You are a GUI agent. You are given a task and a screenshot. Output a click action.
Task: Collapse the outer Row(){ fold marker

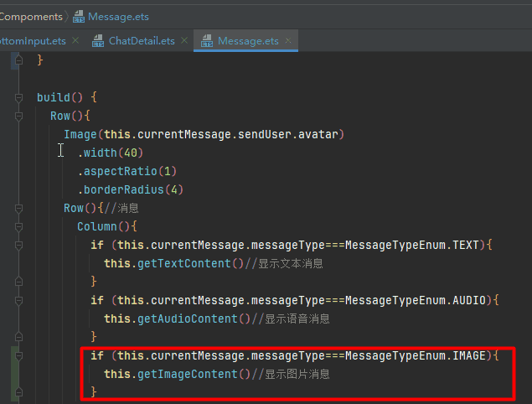coord(18,116)
